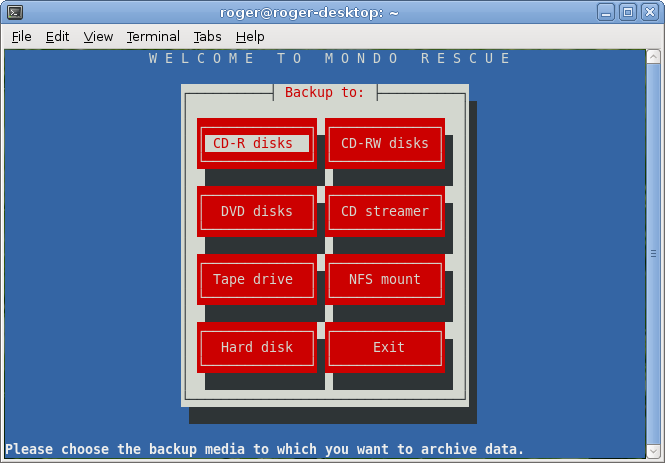This screenshot has height=463, width=665.
Task: Open the View menu
Action: tap(98, 37)
